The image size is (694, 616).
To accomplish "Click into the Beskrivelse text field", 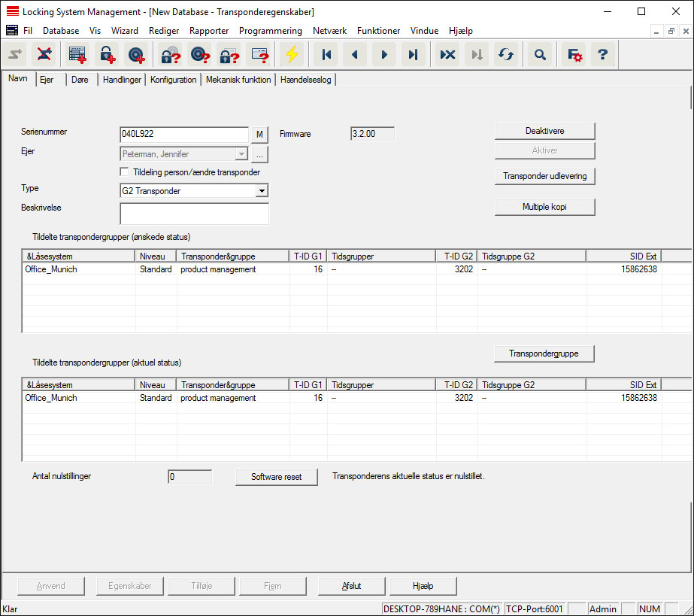I will (x=194, y=214).
